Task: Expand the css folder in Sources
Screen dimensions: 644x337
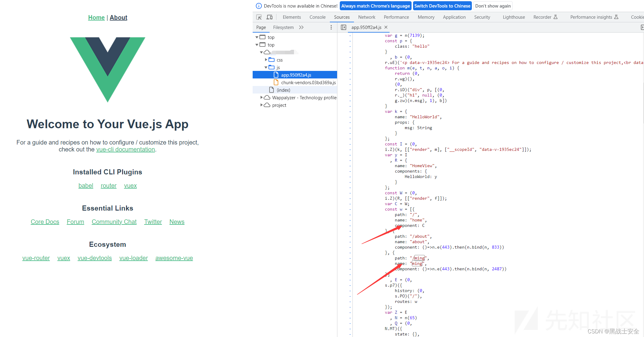Action: 265,60
